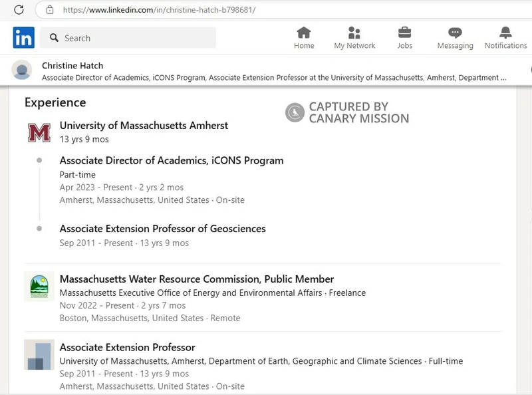Click the 13 yrs 9 mos duration under UMass
The image size is (532, 395).
click(x=84, y=139)
